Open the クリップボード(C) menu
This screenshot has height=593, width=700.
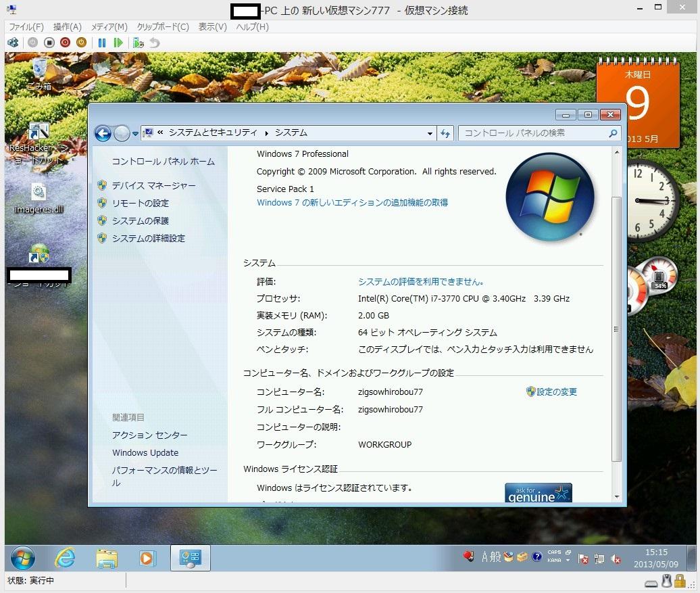point(163,27)
